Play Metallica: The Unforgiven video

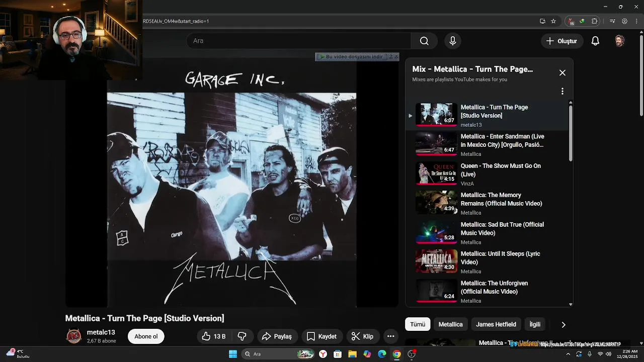(x=487, y=292)
